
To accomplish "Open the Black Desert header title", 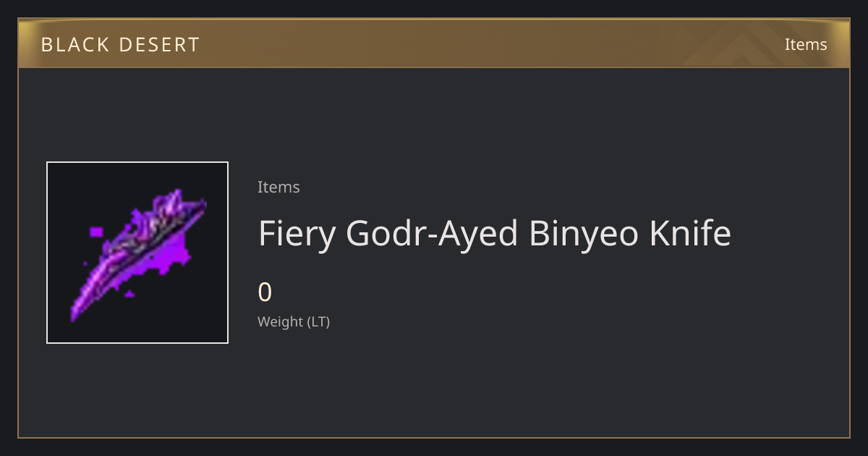I will click(120, 45).
